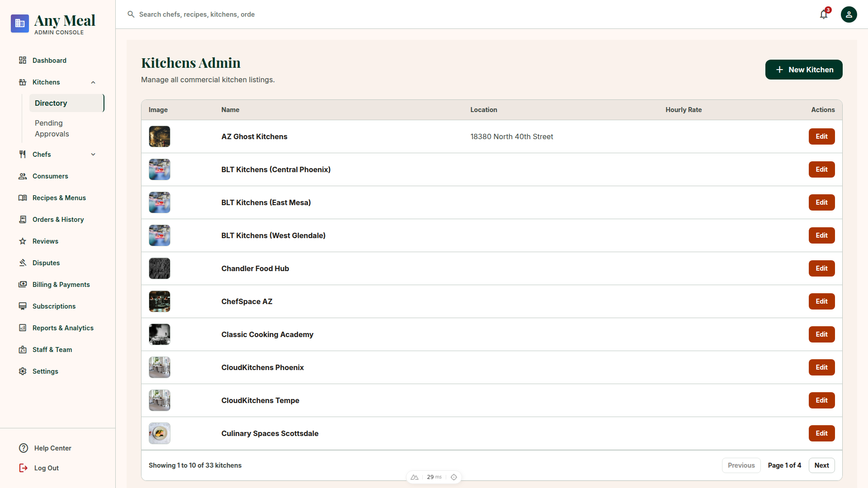Collapse the Kitchens menu chevron

coord(93,82)
